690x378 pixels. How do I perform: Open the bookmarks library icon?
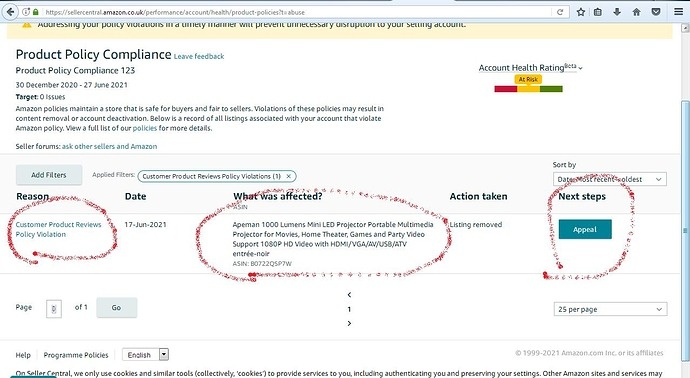tap(598, 12)
